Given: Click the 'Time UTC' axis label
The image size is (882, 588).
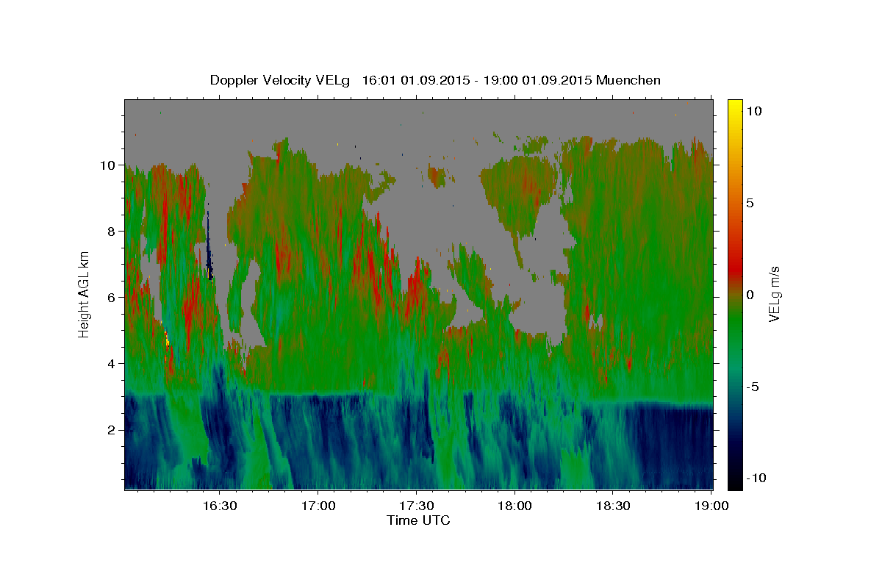Looking at the screenshot, I should 418,520.
